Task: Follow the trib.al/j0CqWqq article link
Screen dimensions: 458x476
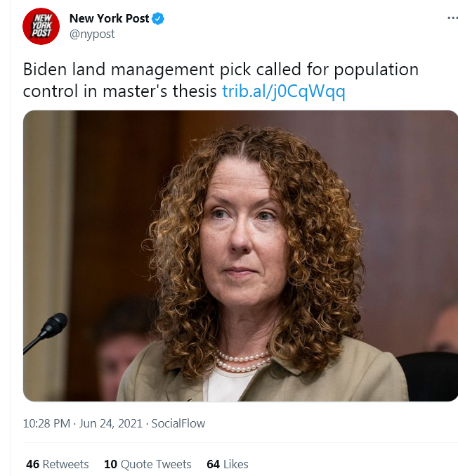Action: point(284,91)
